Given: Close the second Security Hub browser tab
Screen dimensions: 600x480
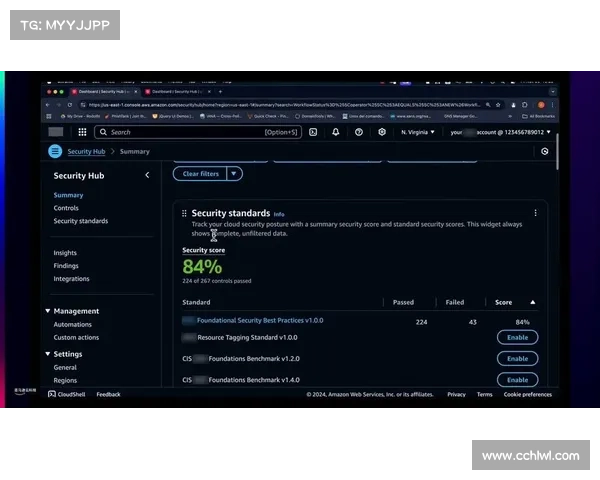Looking at the screenshot, I should pos(209,92).
